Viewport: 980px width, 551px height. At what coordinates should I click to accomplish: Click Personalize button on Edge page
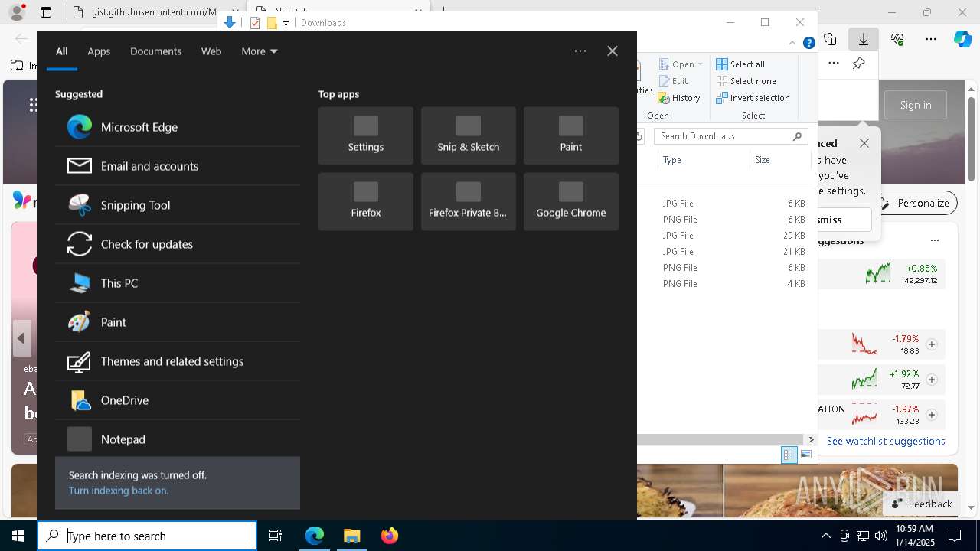click(x=915, y=204)
